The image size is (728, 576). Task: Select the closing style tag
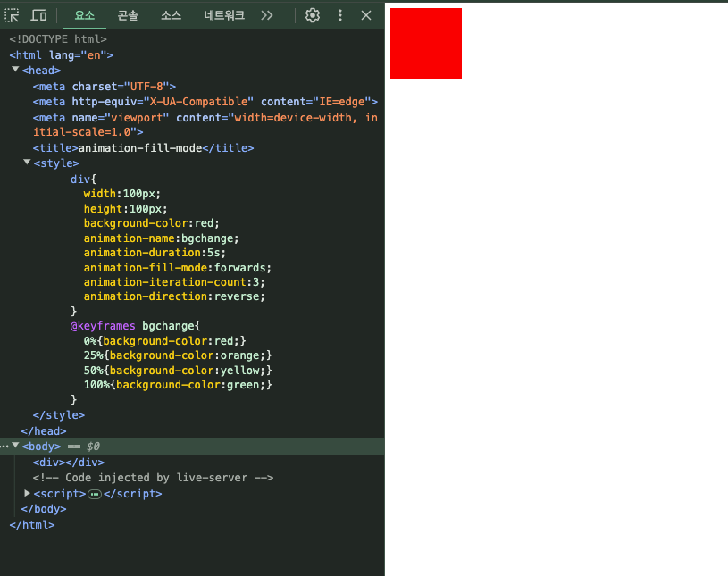pyautogui.click(x=59, y=415)
